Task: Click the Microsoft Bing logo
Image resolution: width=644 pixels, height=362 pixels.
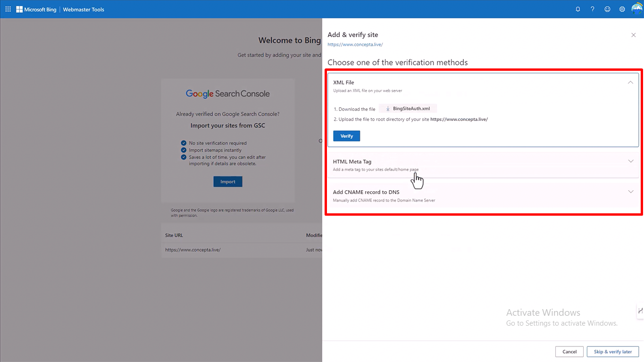Action: click(36, 9)
